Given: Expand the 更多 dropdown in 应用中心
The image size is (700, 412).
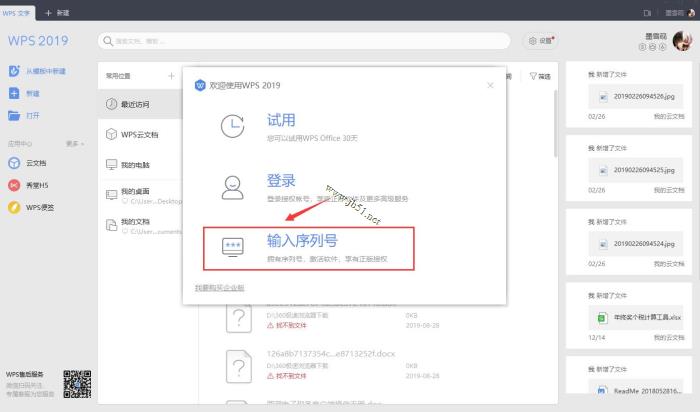Looking at the screenshot, I should pos(75,144).
